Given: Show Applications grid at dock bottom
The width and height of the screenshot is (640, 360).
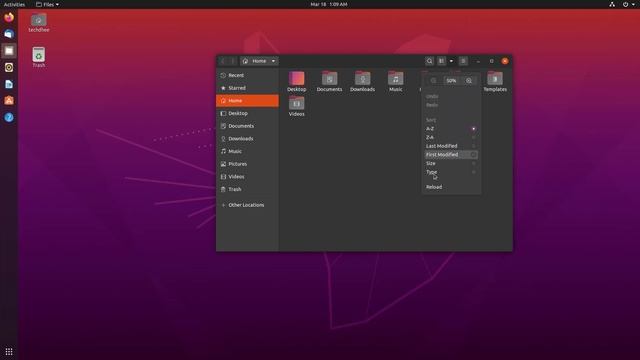Looking at the screenshot, I should pyautogui.click(x=9, y=351).
